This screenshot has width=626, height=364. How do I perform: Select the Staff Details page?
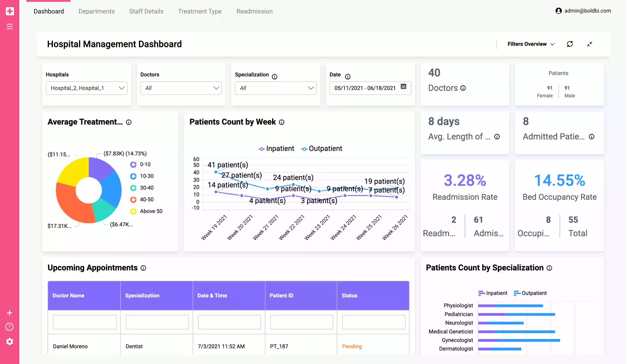pyautogui.click(x=146, y=11)
